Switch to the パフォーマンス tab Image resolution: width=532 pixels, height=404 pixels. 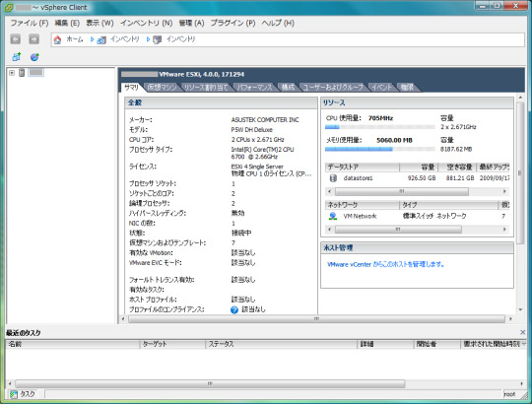(x=254, y=88)
